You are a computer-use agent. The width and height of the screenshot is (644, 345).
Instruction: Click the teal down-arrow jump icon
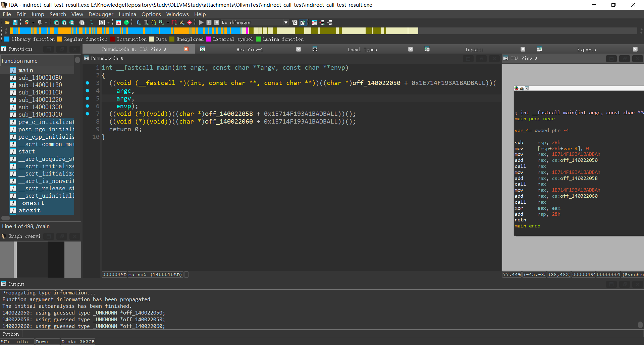(92, 22)
